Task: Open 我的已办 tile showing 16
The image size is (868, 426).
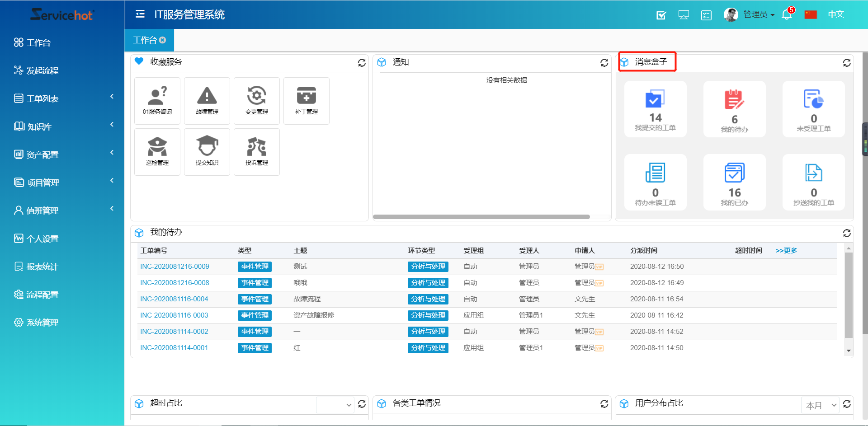Action: click(x=734, y=183)
